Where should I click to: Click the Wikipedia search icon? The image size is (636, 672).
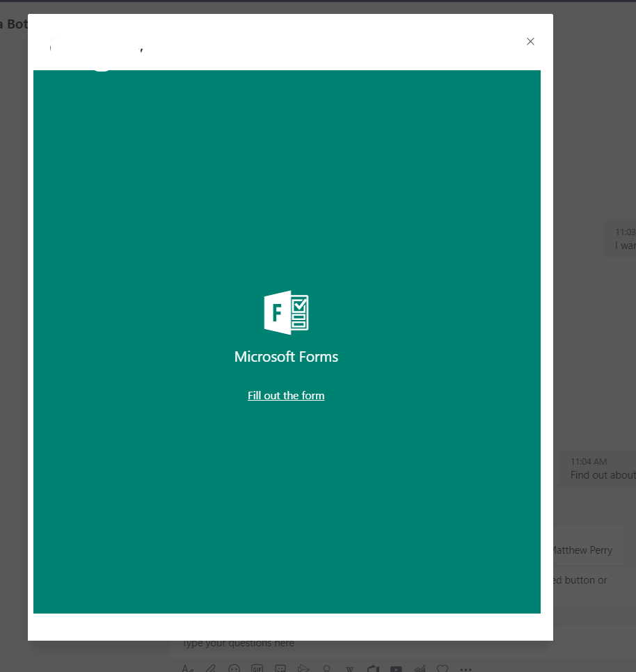tap(349, 668)
